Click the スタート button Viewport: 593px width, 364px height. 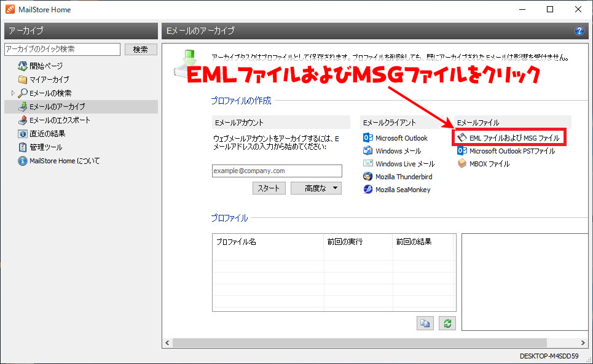point(269,188)
